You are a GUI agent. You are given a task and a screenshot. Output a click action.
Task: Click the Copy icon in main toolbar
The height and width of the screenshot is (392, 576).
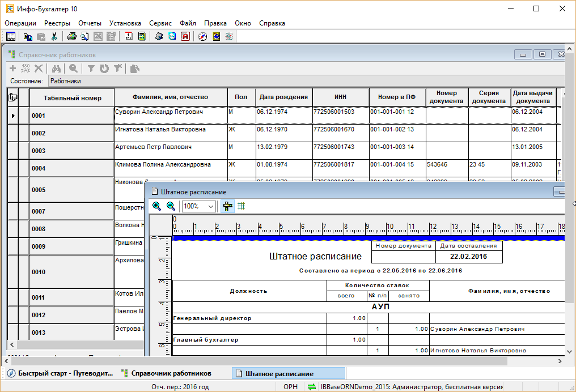point(28,36)
